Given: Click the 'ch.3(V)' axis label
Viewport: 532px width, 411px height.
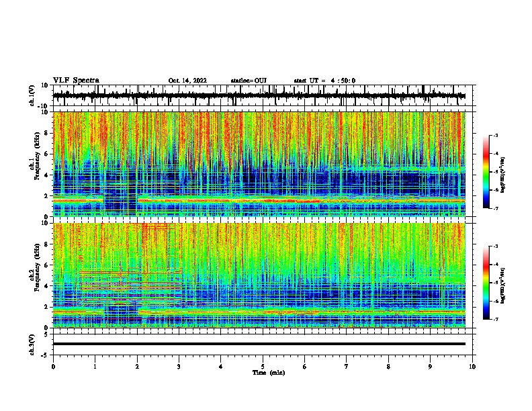Looking at the screenshot, I should tap(32, 345).
